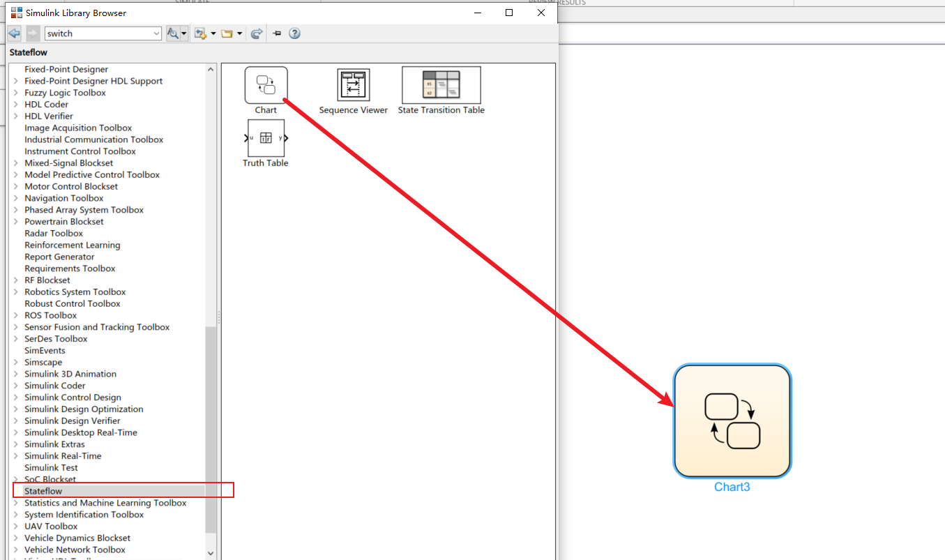Open the help question mark icon
Screen dimensions: 945x560
tap(294, 33)
